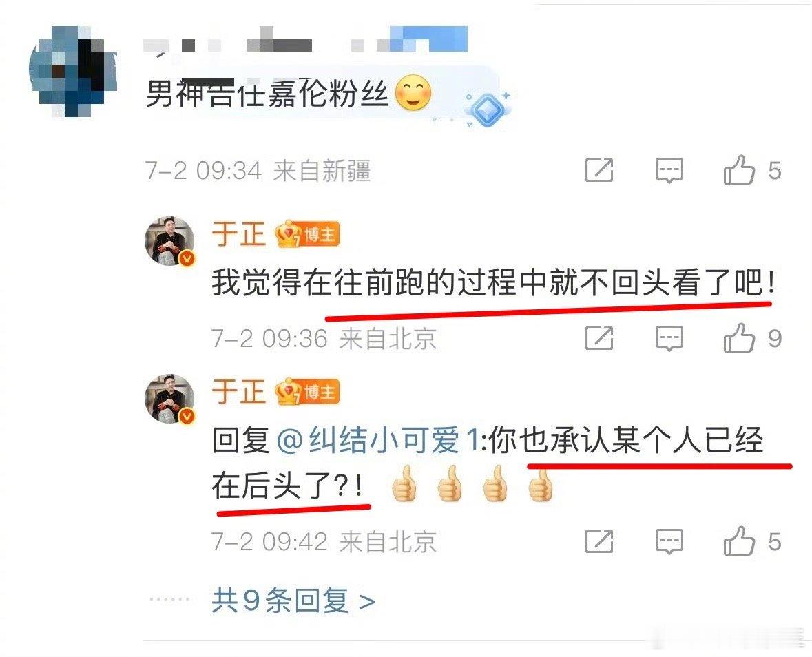Like the 09:34 comment from 新疆
The height and width of the screenshot is (657, 812).
tap(739, 170)
